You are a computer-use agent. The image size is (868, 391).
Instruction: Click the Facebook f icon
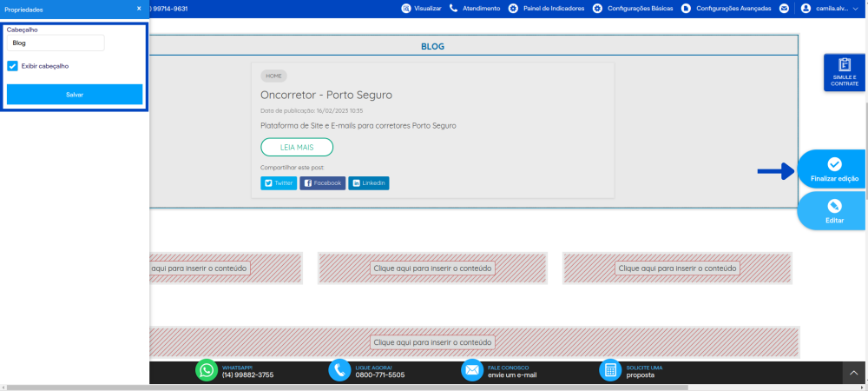308,182
